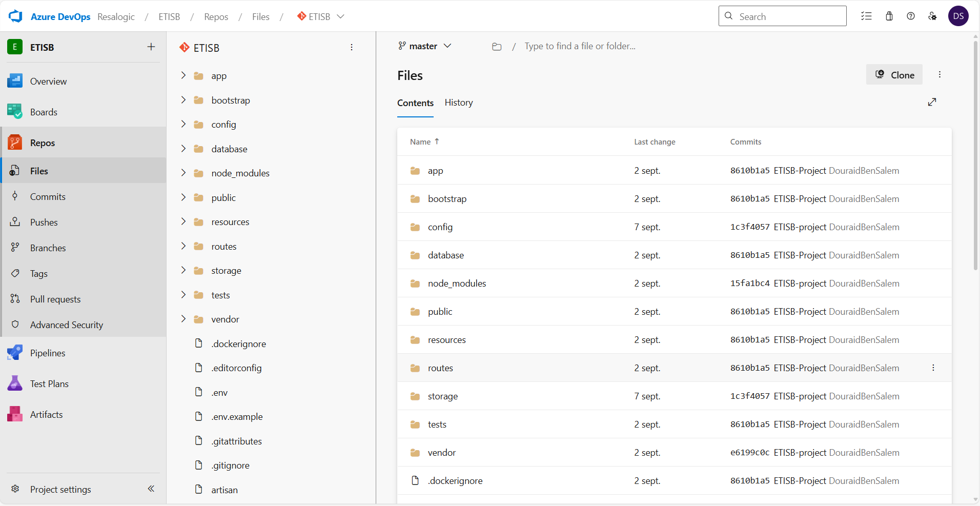Open the ETISB project breadcrumb link
This screenshot has height=506, width=980.
click(169, 17)
